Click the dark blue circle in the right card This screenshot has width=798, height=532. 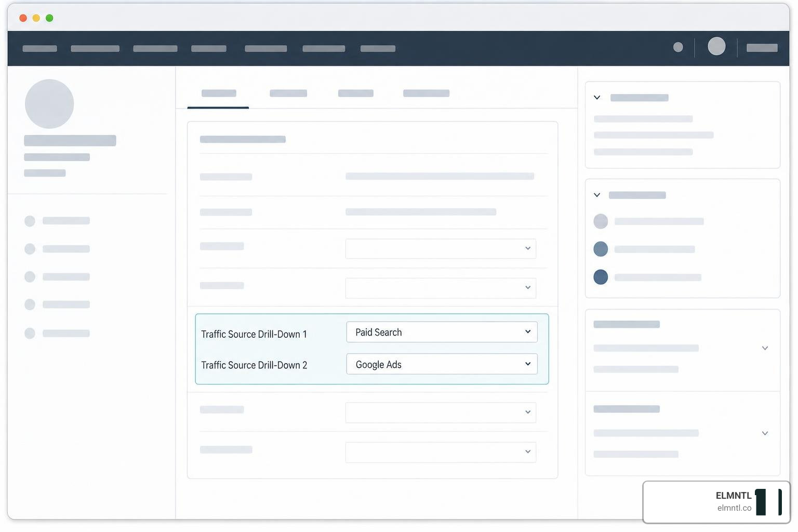(601, 277)
